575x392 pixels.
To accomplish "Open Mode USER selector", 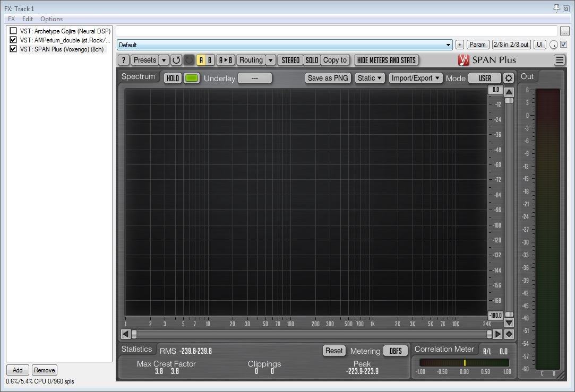I will click(485, 78).
